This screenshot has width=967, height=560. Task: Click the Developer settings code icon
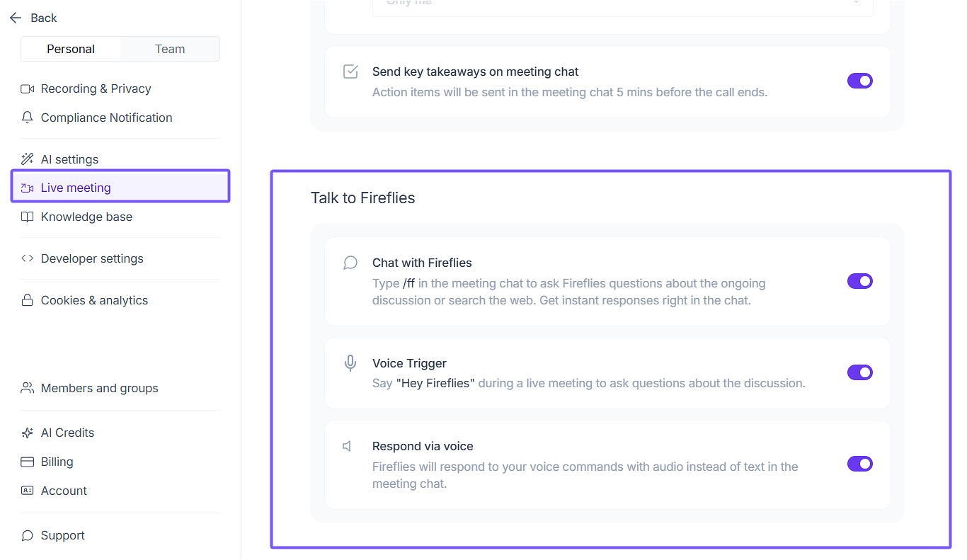click(28, 258)
